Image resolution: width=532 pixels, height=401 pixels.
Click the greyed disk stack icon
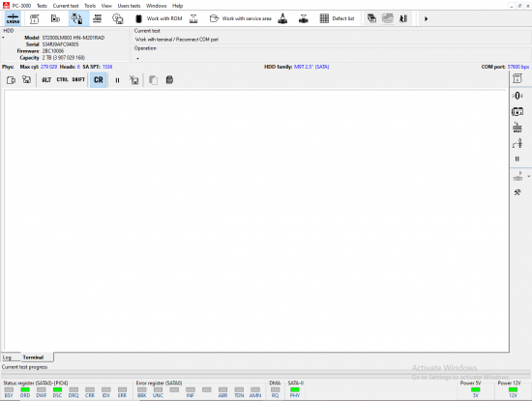(388, 18)
